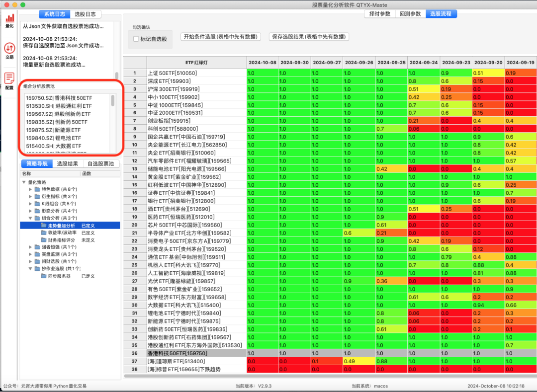The height and width of the screenshot is (392, 537).
Task: Click folder icon beside 收益率/波动率
Action: click(43, 233)
